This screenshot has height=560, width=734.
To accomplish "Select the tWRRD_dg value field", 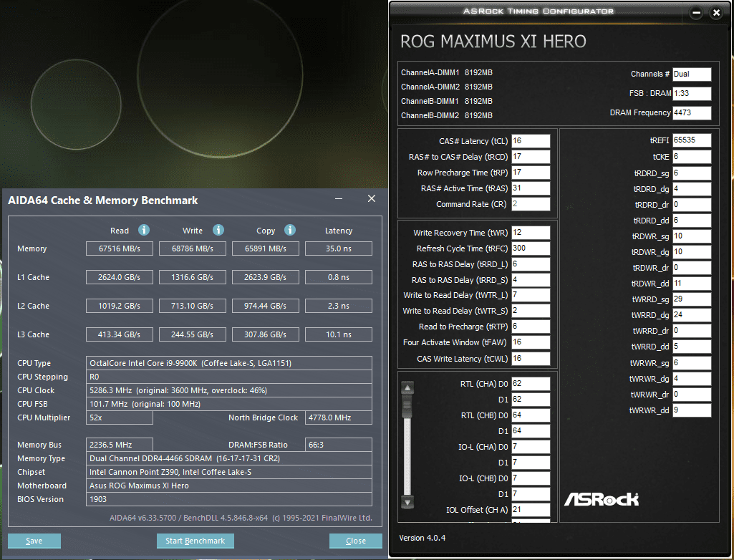I will click(x=692, y=315).
